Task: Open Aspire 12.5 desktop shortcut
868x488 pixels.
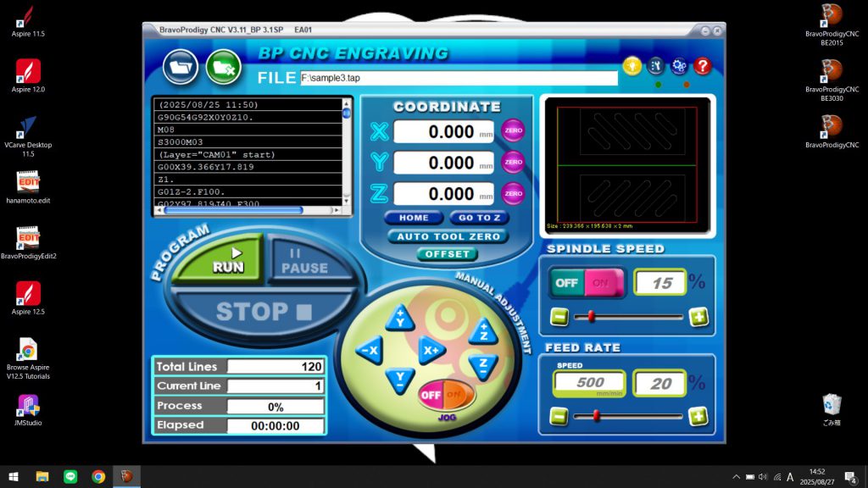Action: pyautogui.click(x=28, y=298)
